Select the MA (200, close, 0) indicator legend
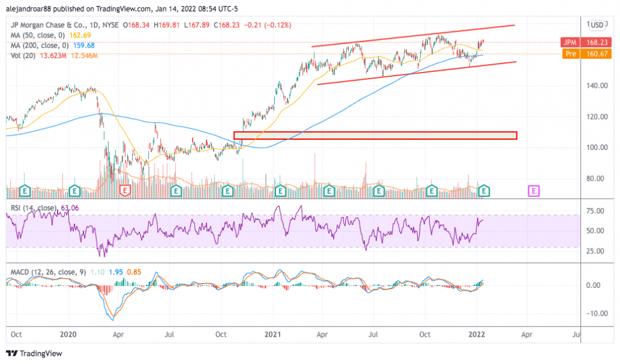This screenshot has height=364, width=620. tap(39, 45)
